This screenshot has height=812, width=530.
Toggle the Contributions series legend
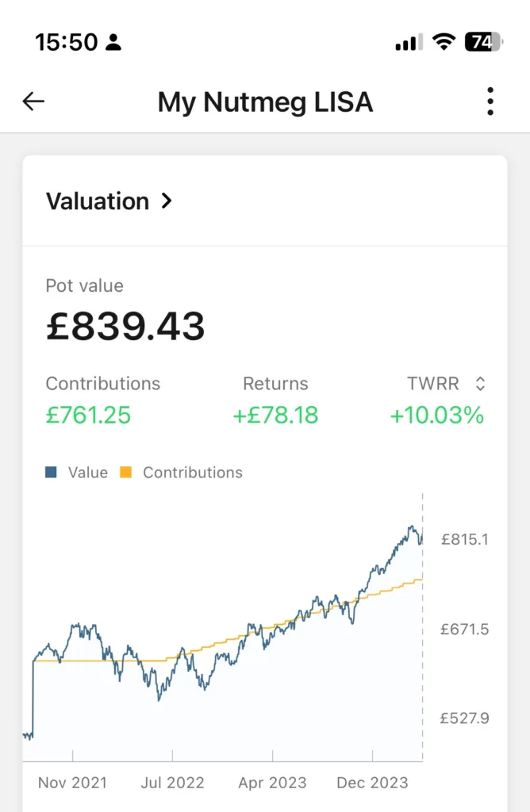click(x=192, y=473)
